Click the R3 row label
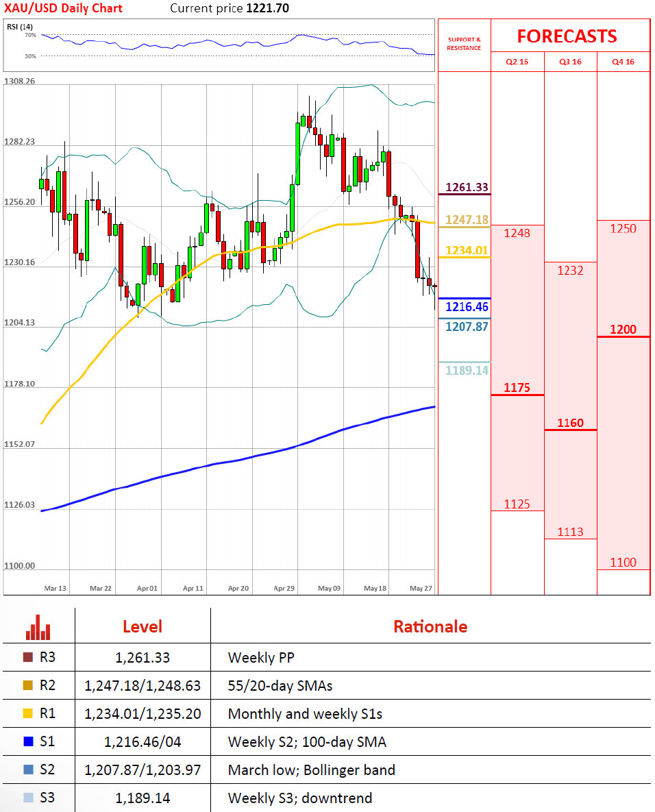This screenshot has width=655, height=812. tap(47, 657)
